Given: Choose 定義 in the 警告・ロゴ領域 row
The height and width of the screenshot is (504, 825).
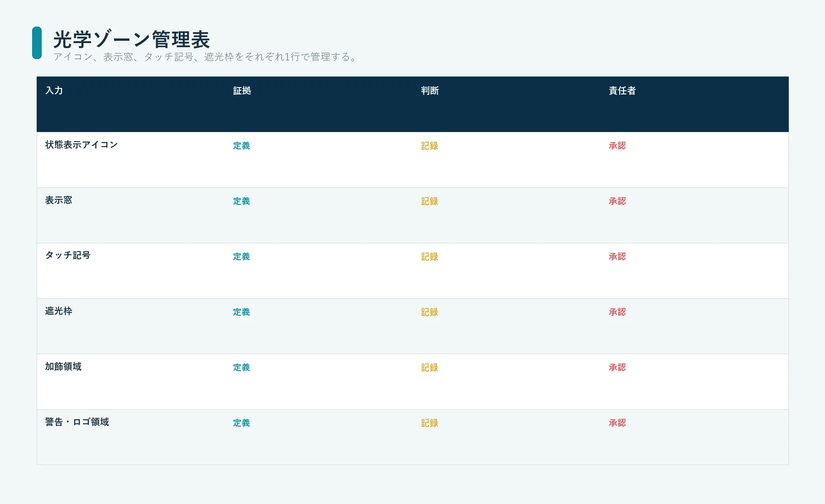Looking at the screenshot, I should pos(242,423).
